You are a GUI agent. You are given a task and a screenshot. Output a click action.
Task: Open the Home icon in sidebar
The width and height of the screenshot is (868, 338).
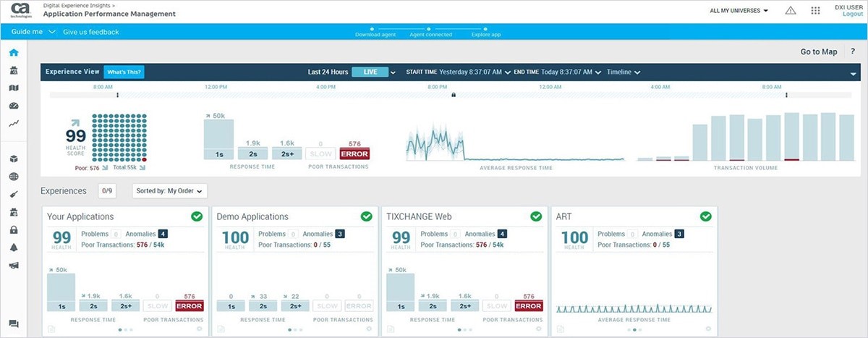[x=14, y=53]
